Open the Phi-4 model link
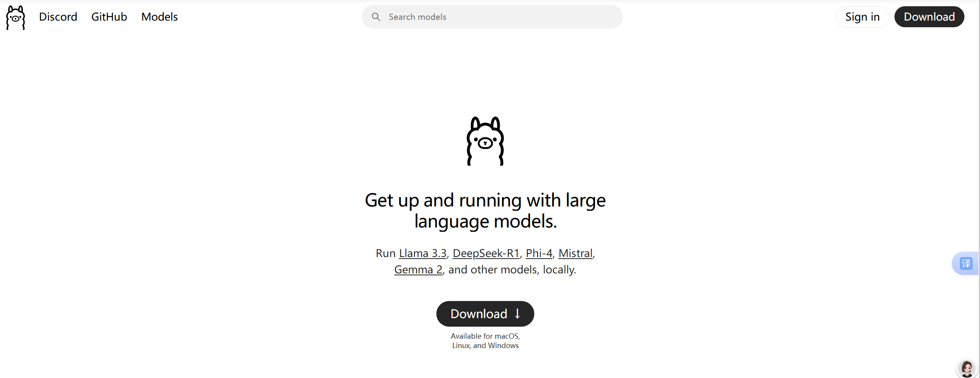The image size is (980, 378). click(539, 253)
